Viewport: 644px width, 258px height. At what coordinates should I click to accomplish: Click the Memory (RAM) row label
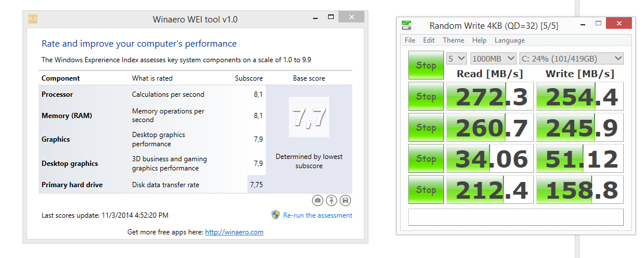(67, 116)
